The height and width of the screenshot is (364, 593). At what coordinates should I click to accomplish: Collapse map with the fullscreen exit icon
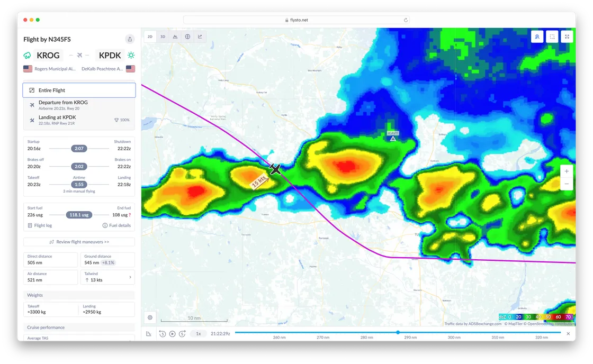point(567,37)
